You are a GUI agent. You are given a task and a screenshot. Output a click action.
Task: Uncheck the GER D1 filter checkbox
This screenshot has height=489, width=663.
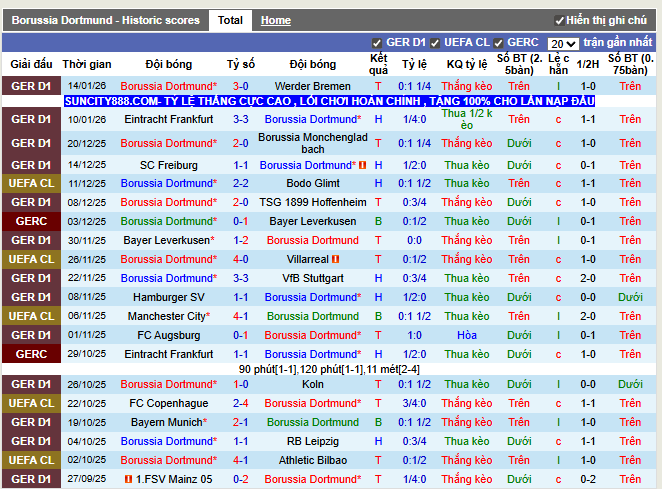click(376, 43)
